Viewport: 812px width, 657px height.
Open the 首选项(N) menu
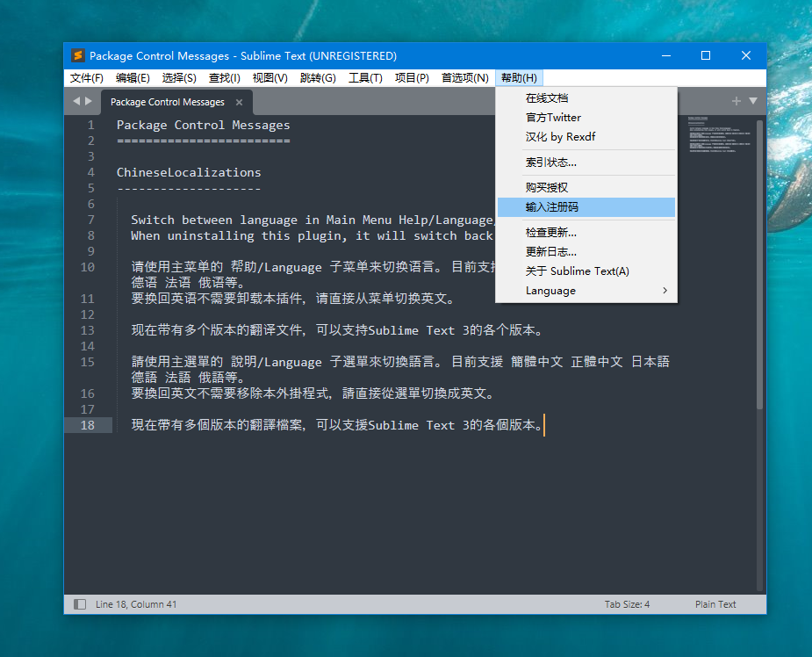click(x=465, y=77)
